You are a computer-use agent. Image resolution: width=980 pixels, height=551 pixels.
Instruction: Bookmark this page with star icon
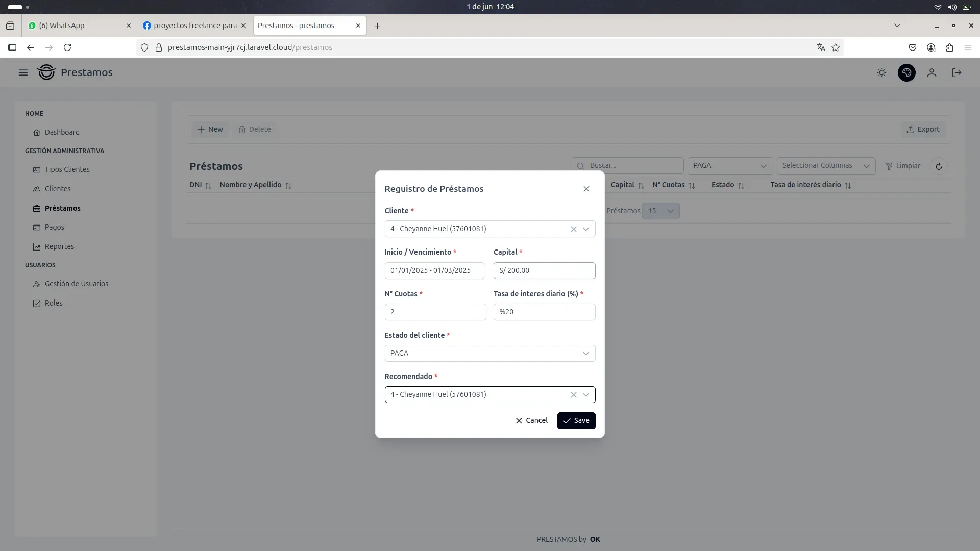[836, 47]
